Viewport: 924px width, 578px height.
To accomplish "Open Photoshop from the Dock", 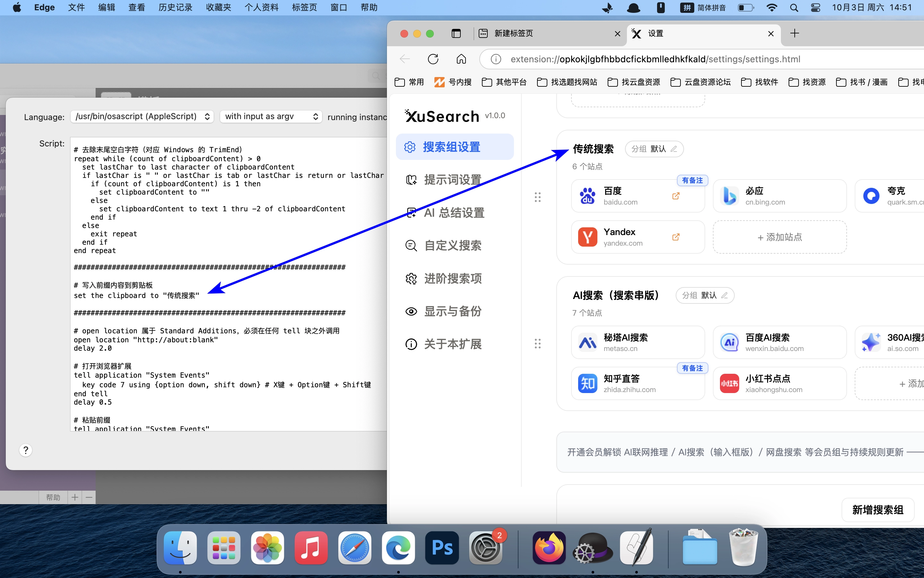I will [x=442, y=548].
